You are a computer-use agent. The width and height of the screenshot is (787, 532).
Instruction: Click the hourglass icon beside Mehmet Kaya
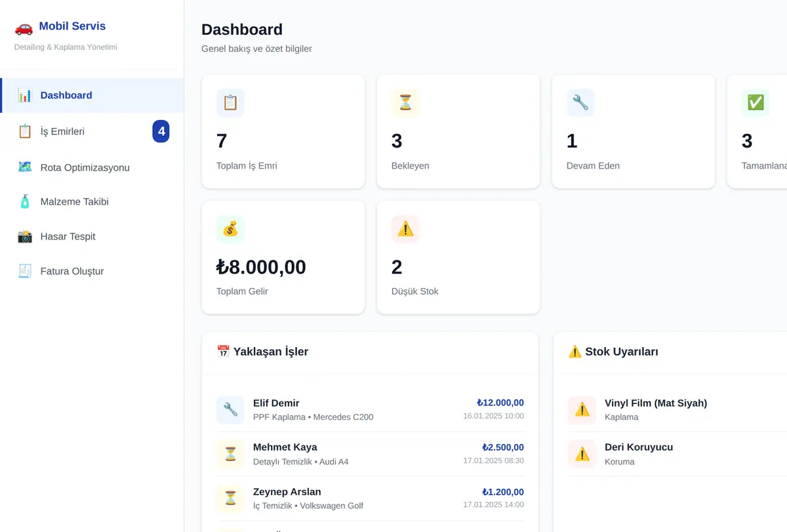tap(230, 454)
